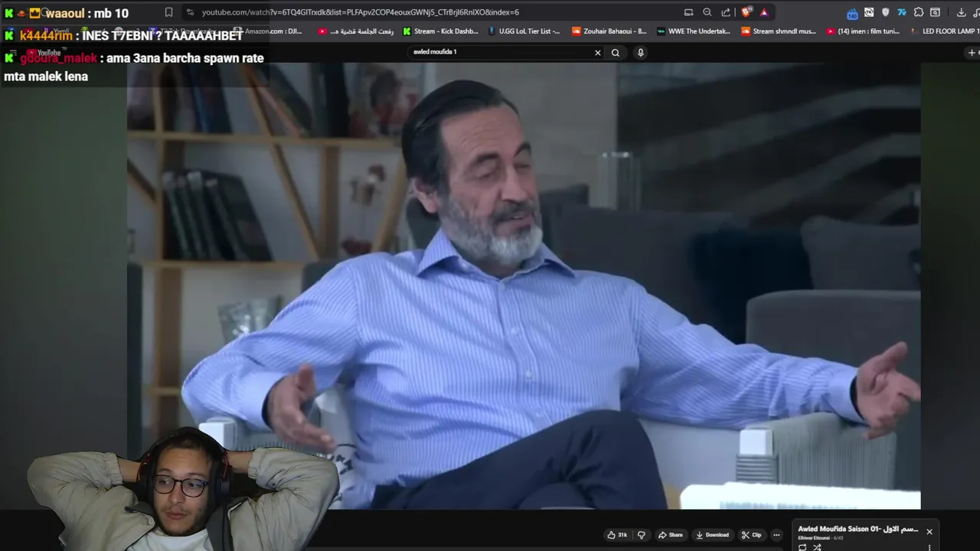980x551 pixels.
Task: Open Stream shmndl SoundCloud bookmark
Action: [x=779, y=31]
